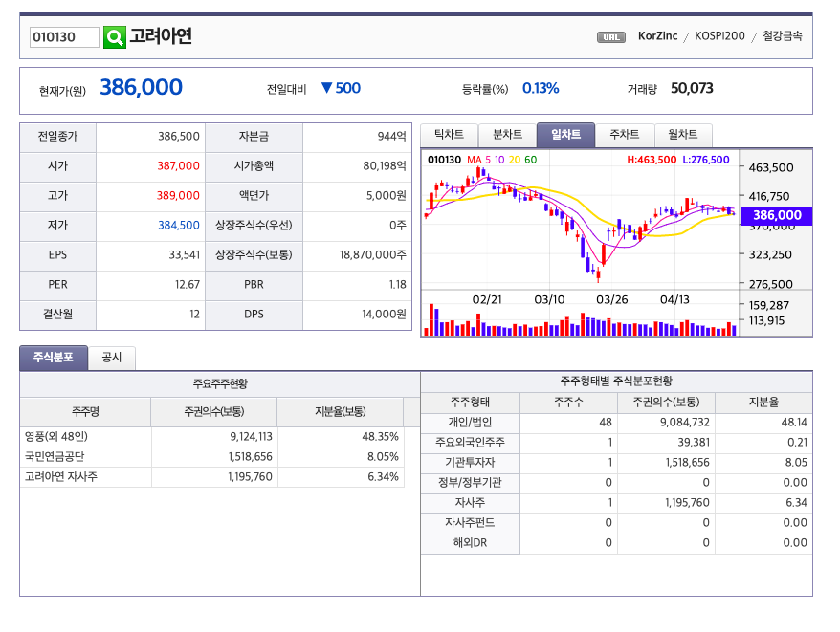Switch to the 틱차트 tab

coord(449,135)
